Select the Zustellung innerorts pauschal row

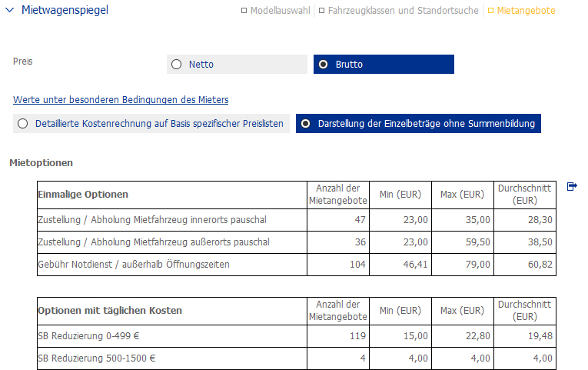pyautogui.click(x=152, y=220)
